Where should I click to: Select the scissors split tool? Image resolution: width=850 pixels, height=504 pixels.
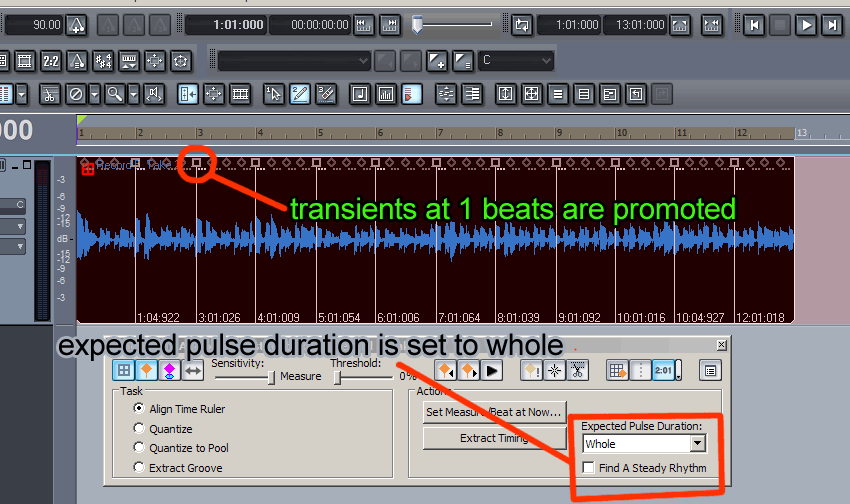click(x=49, y=94)
